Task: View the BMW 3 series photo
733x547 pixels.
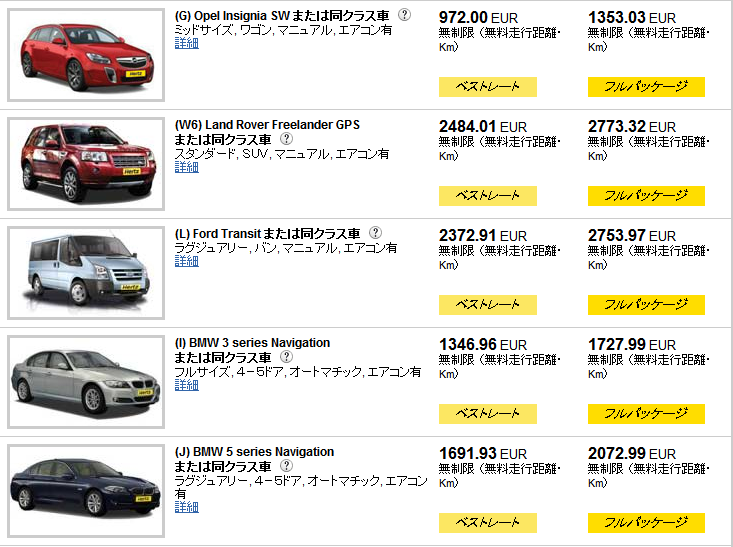Action: click(x=86, y=382)
